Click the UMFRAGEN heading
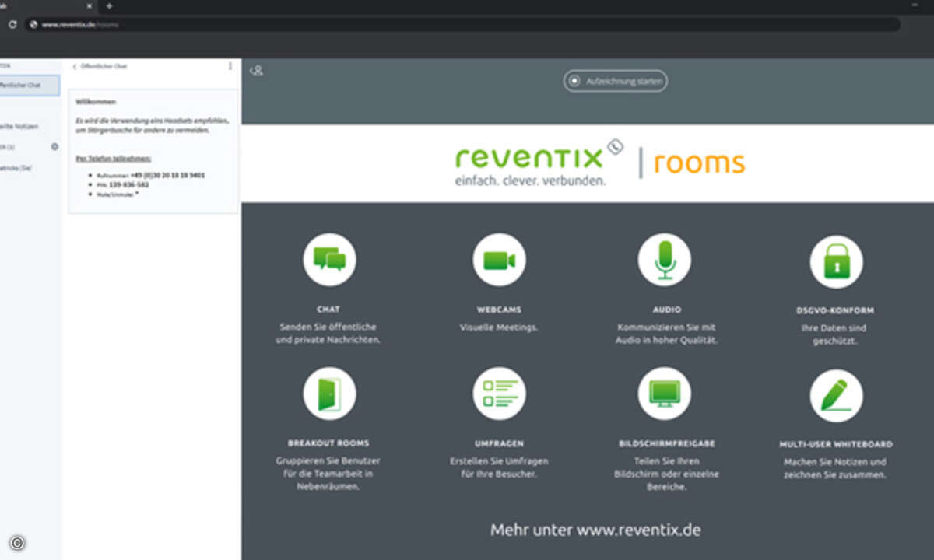The height and width of the screenshot is (560, 934). coord(499,443)
